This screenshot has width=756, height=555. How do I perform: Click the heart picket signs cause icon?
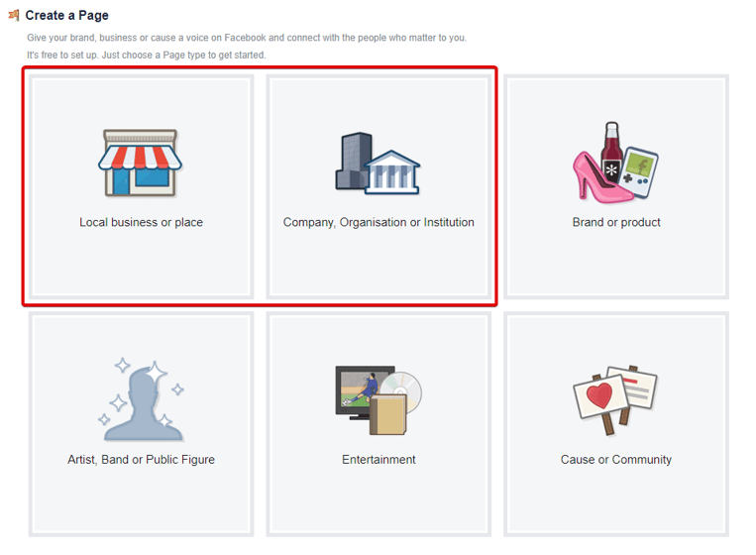click(615, 400)
